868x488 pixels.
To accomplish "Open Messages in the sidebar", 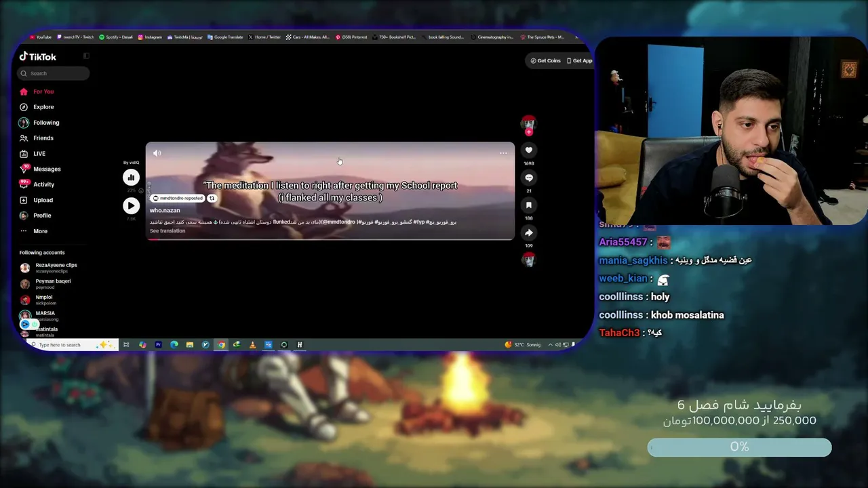I will (x=40, y=169).
